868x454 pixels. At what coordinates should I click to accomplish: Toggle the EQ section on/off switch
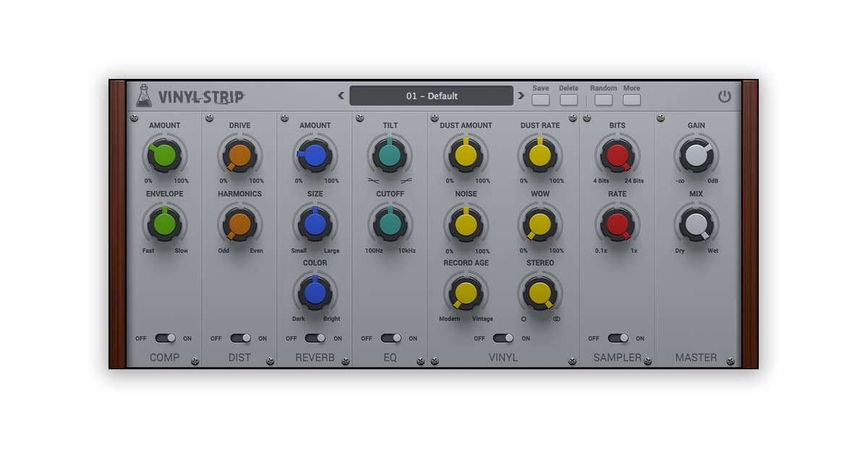(x=391, y=338)
